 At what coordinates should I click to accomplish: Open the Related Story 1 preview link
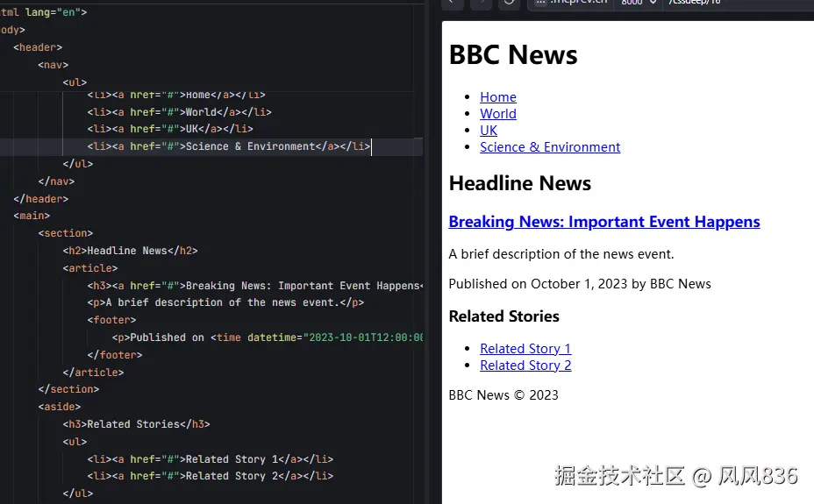tap(525, 349)
